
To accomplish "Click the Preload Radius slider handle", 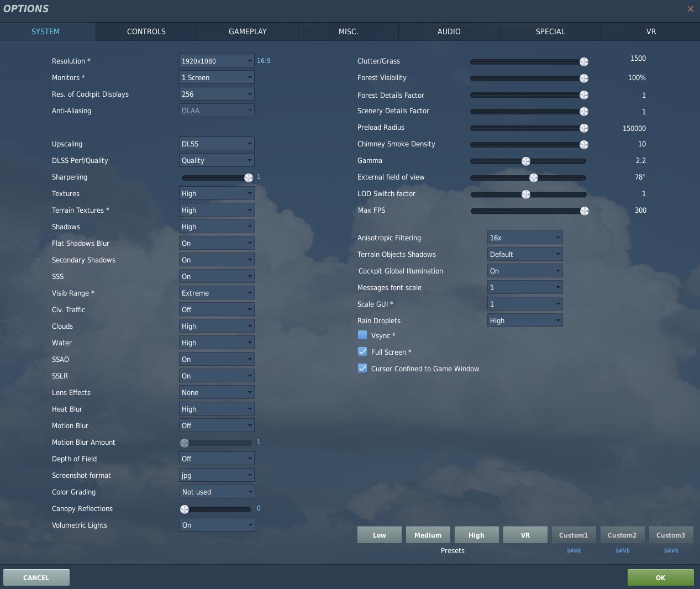I will (584, 128).
